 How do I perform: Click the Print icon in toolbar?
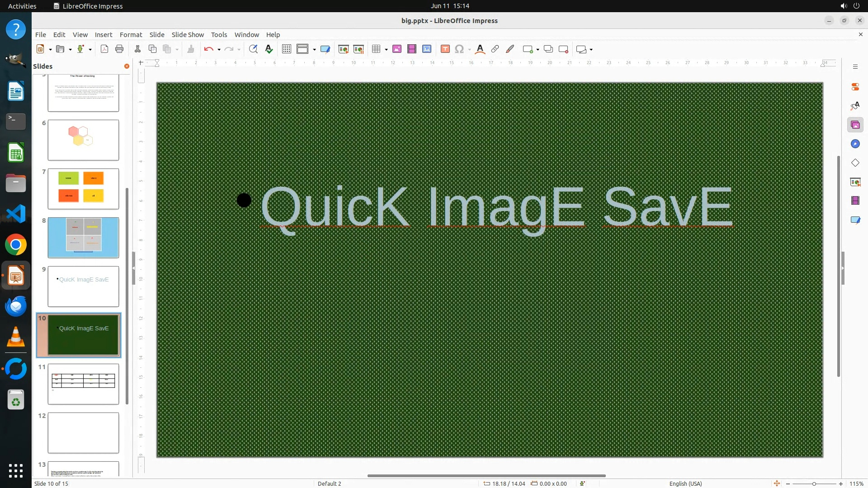coord(119,49)
